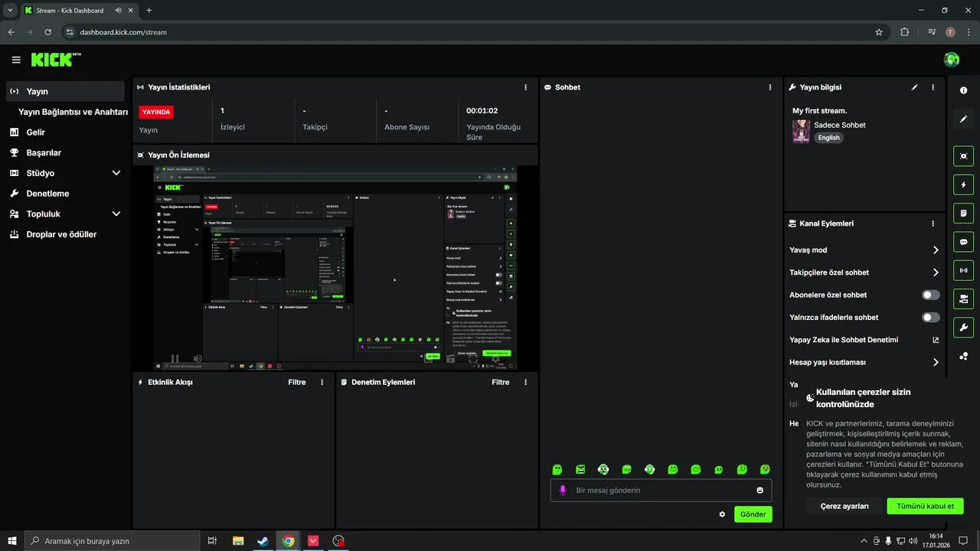980x551 pixels.
Task: Open Yapay Zeka ile Sohbet Denetimi external link icon
Action: click(x=936, y=340)
